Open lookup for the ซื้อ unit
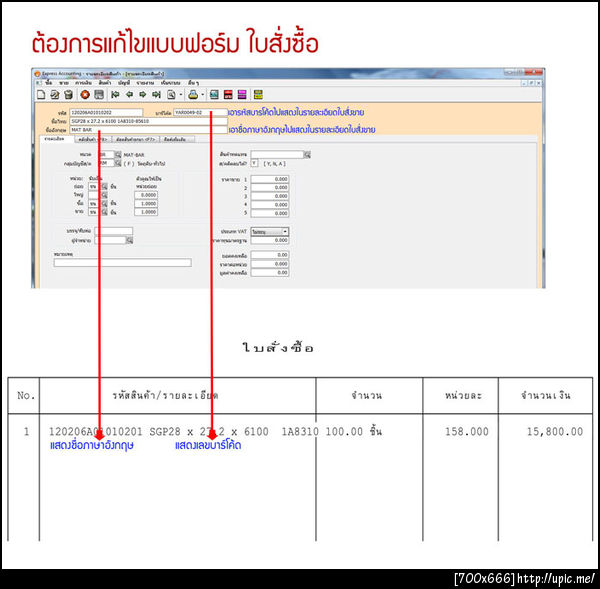The height and width of the screenshot is (589, 600). click(104, 203)
